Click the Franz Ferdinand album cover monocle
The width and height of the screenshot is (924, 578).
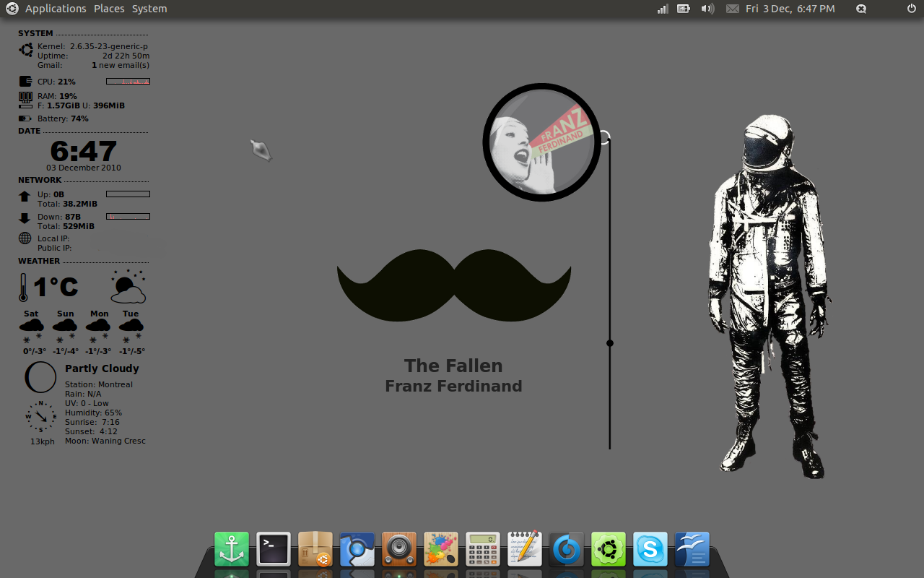click(x=541, y=142)
